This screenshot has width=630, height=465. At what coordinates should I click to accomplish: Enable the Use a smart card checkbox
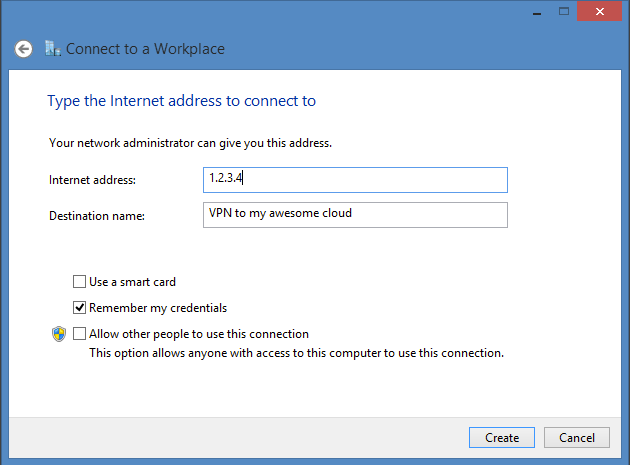(80, 282)
